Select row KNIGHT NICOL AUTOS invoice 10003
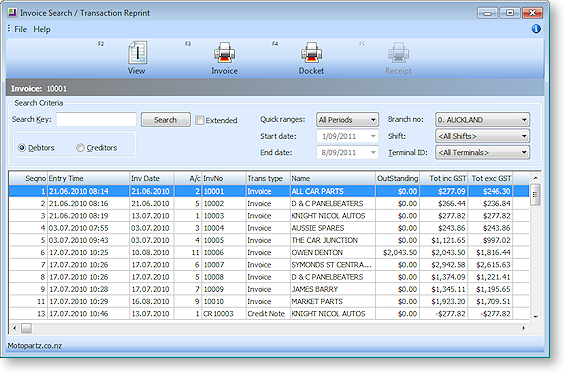Screen dimensions: 565x373 (269, 216)
